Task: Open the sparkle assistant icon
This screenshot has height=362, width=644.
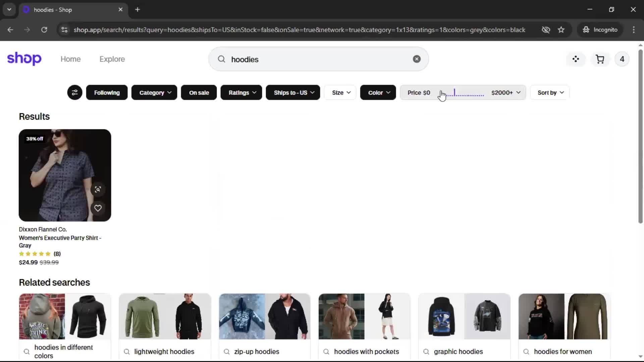Action: 576,59
